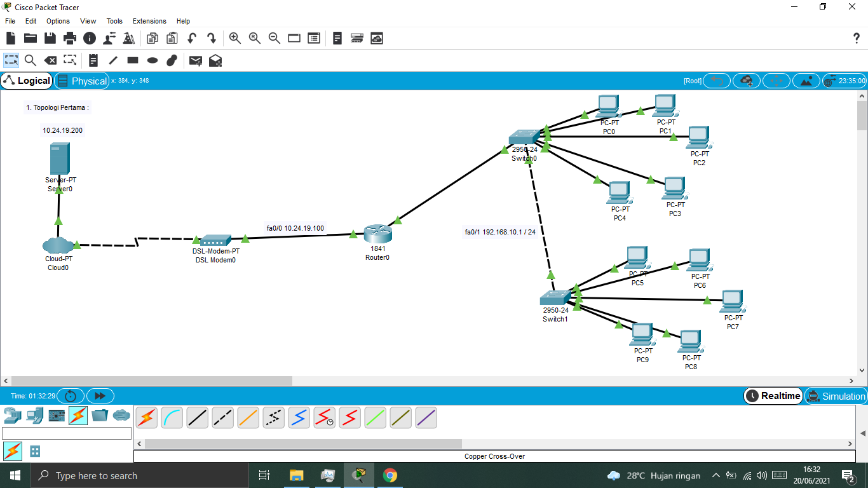This screenshot has width=868, height=488.
Task: Open the Activity Wizard icon
Action: pyautogui.click(x=129, y=38)
